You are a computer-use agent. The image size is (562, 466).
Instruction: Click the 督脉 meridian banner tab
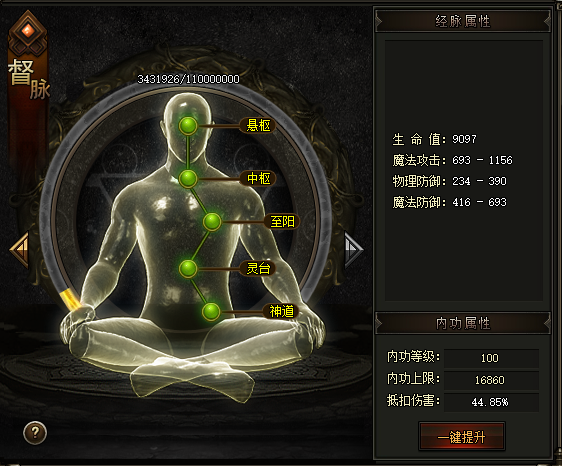click(29, 79)
